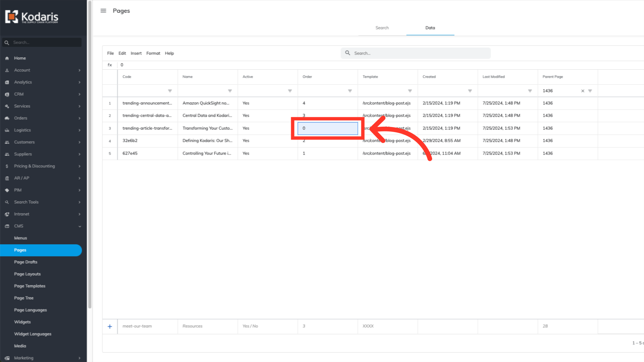Switch to the Search tab
The width and height of the screenshot is (644, 362).
click(x=382, y=28)
